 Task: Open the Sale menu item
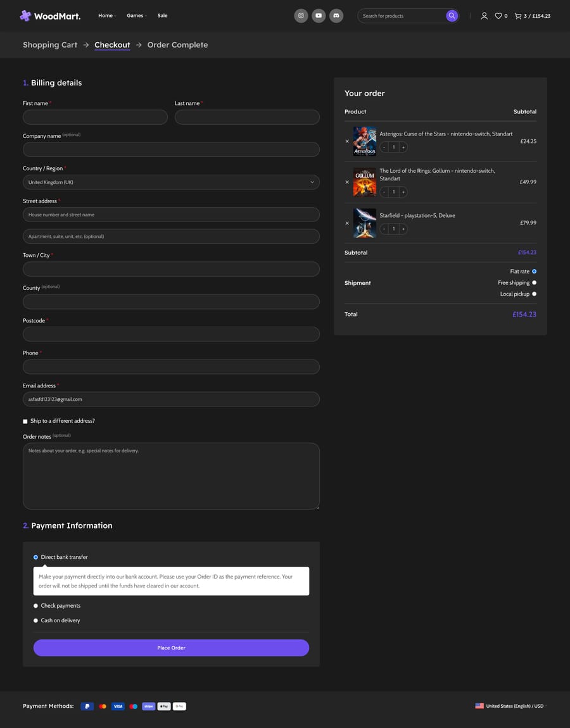click(x=163, y=16)
